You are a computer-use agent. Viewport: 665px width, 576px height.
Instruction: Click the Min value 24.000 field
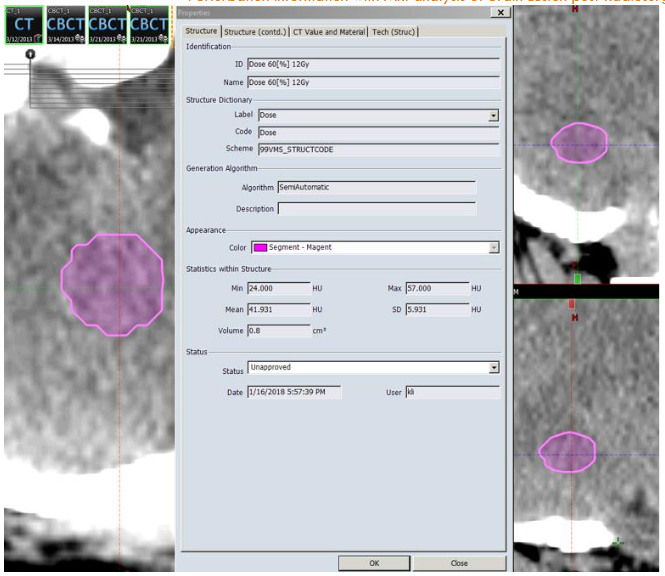(279, 288)
